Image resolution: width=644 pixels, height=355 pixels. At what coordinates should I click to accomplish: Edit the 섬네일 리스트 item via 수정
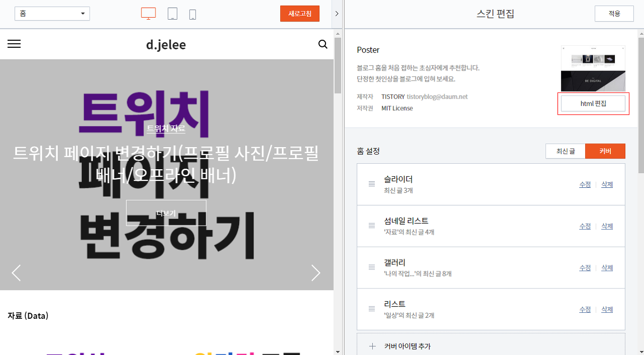[585, 226]
